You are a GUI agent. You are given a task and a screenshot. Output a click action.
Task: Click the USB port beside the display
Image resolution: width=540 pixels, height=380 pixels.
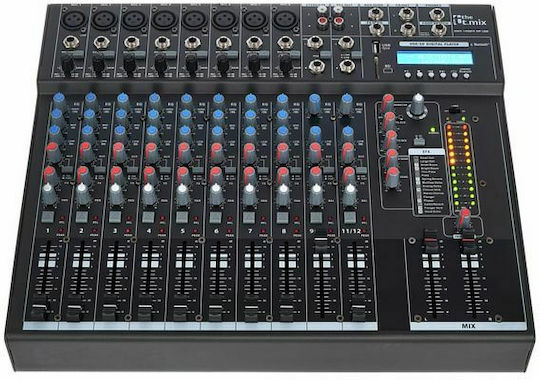tap(376, 47)
